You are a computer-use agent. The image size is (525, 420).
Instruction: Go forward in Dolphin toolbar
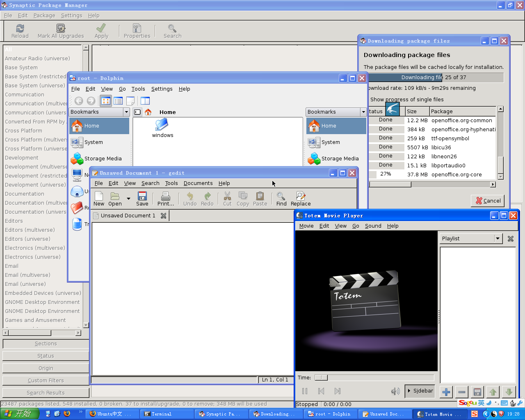[x=91, y=101]
